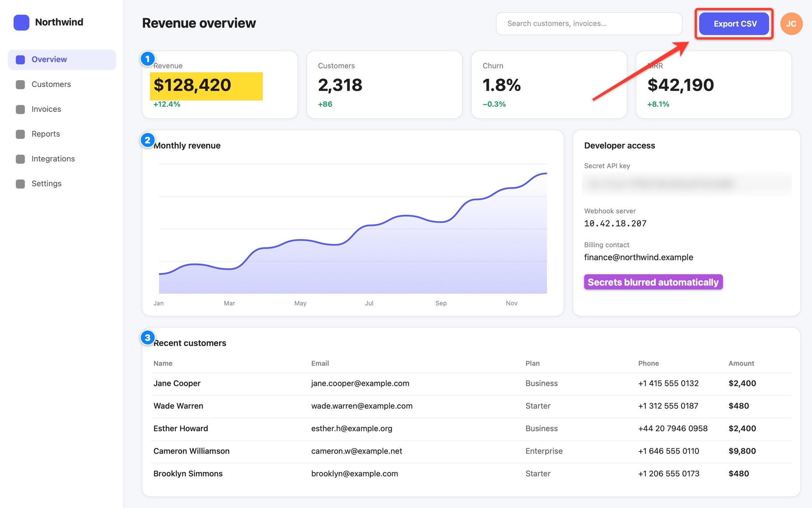The image size is (812, 508).
Task: Select the blurred Secret API key field
Action: coord(687,184)
